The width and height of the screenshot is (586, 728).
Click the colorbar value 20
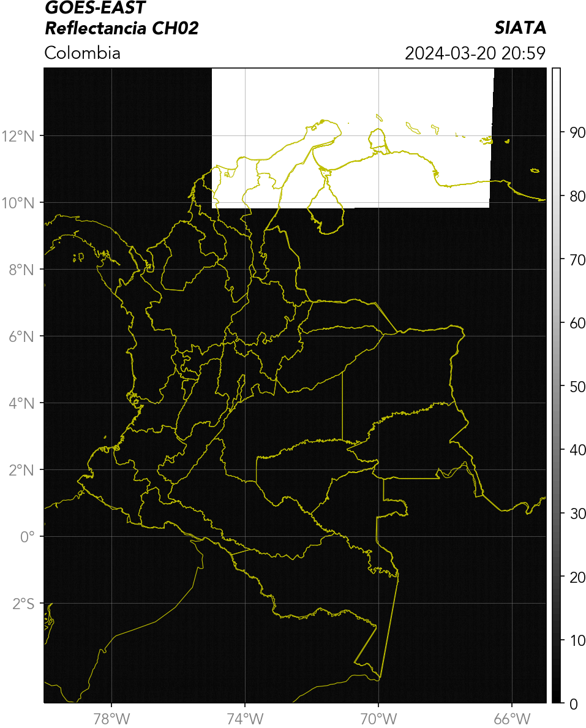577,577
